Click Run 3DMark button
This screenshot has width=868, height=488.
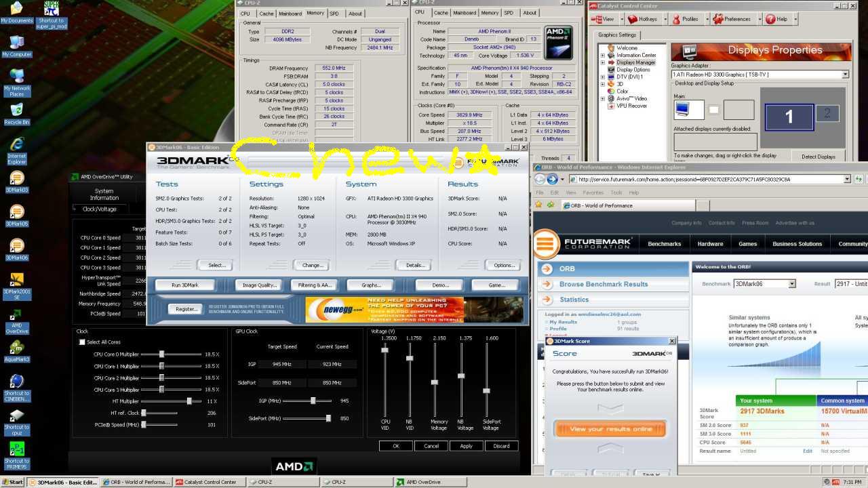[185, 285]
